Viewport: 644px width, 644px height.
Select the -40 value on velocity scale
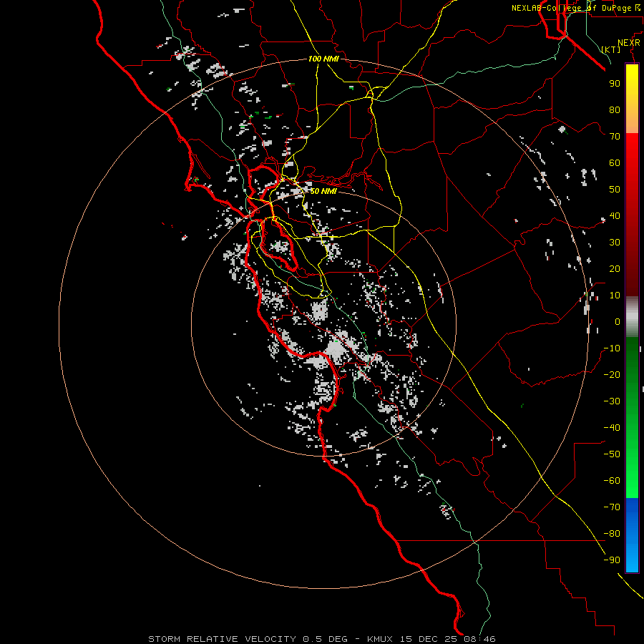[x=612, y=428]
